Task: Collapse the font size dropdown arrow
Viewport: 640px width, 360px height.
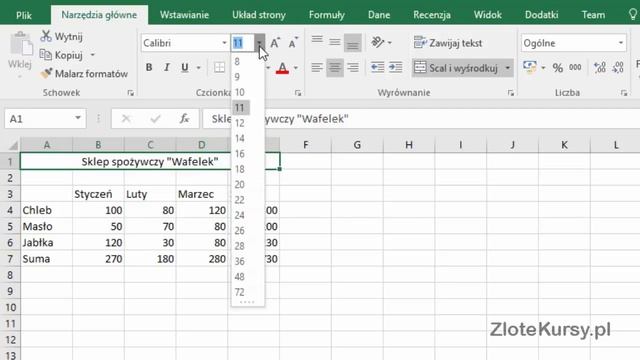Action: [259, 43]
